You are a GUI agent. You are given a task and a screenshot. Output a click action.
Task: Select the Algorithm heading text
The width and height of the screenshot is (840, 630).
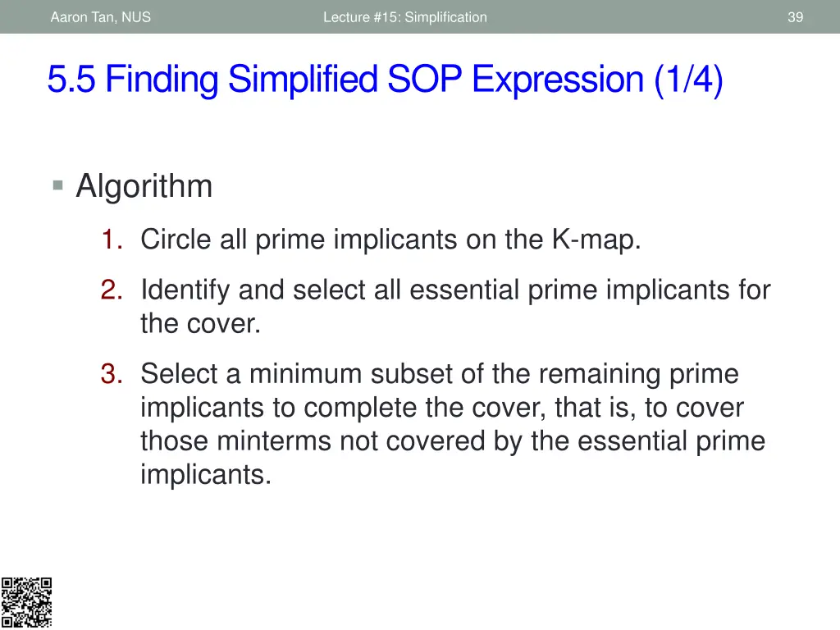pos(144,186)
